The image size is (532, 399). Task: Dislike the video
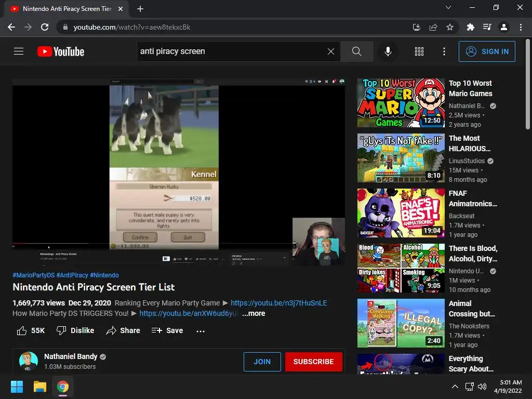click(75, 330)
